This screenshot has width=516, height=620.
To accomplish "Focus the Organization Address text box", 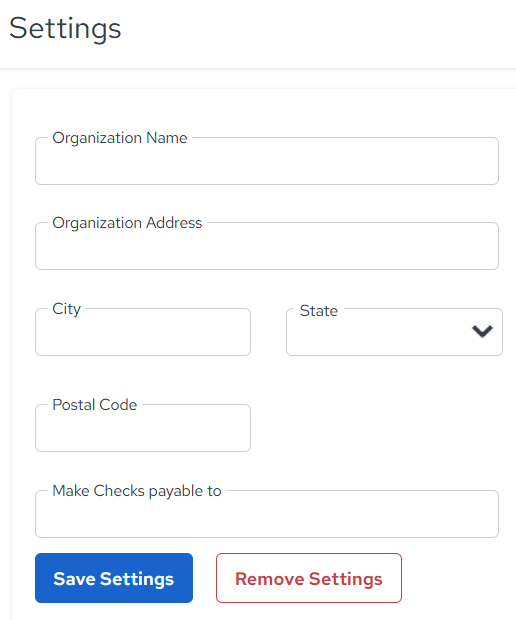I will pos(267,246).
